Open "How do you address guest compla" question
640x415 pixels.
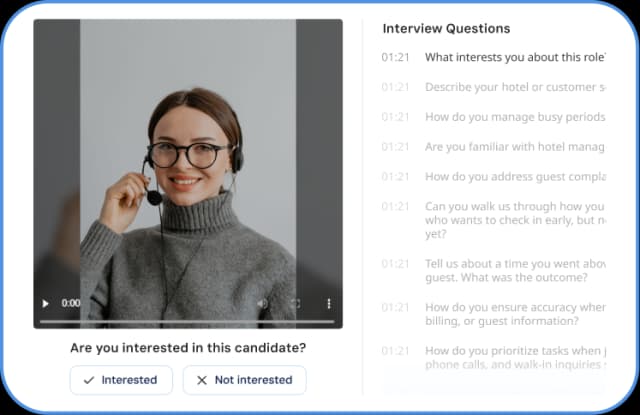[x=493, y=177]
